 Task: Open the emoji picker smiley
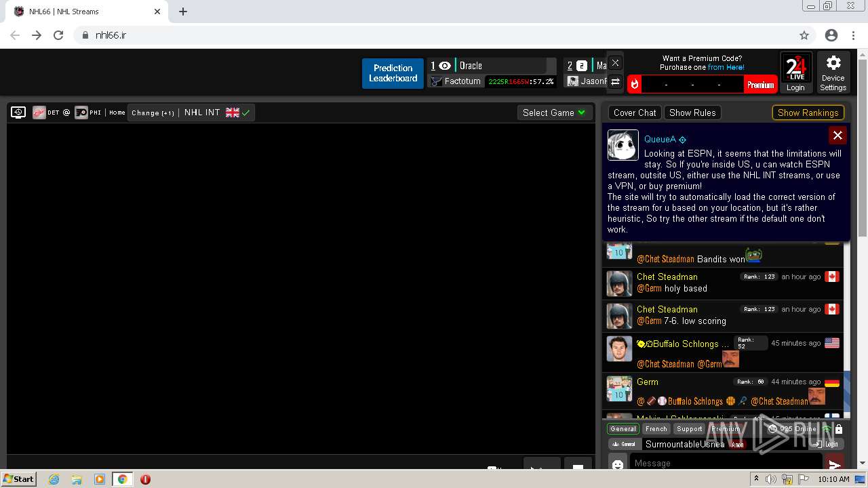(x=618, y=464)
